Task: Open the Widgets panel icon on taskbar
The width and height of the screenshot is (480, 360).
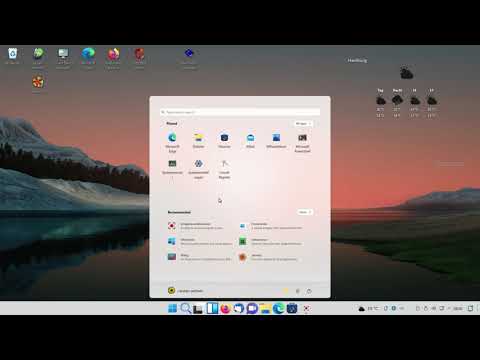Action: (x=212, y=308)
